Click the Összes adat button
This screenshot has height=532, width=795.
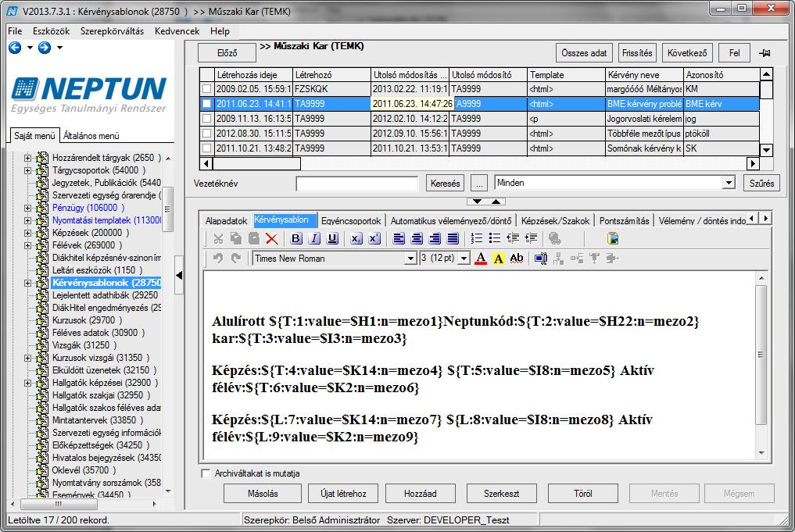(584, 53)
